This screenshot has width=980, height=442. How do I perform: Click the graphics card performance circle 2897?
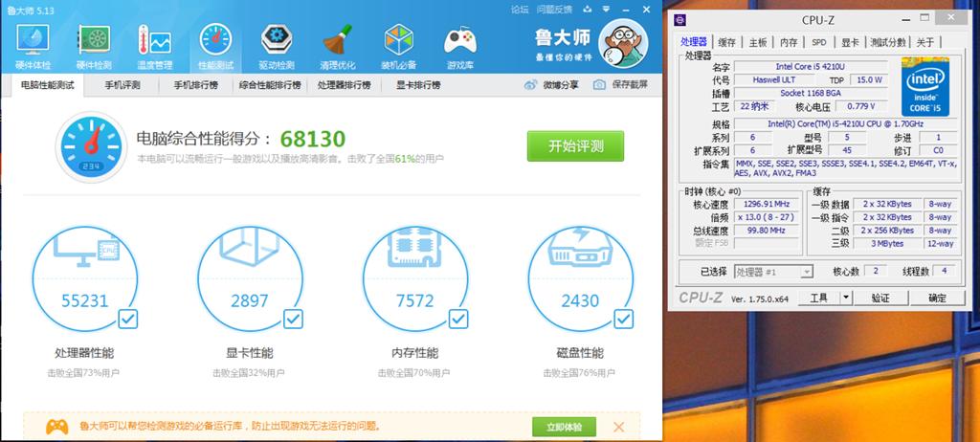(x=250, y=279)
